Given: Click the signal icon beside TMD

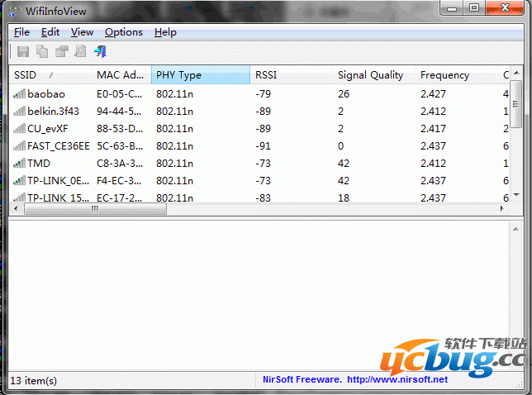Looking at the screenshot, I should point(19,163).
